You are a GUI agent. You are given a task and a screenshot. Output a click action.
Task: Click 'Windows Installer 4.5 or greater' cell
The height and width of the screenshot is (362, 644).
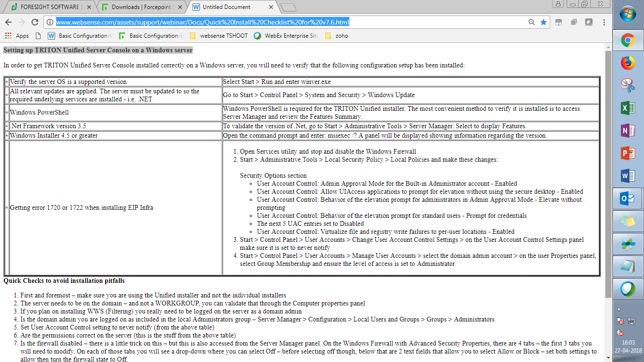point(116,135)
